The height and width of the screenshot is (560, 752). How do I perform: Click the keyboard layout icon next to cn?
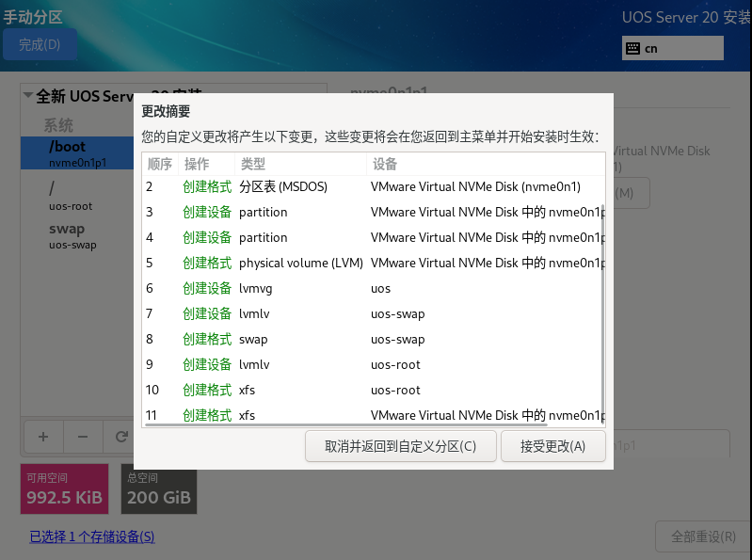coord(632,48)
